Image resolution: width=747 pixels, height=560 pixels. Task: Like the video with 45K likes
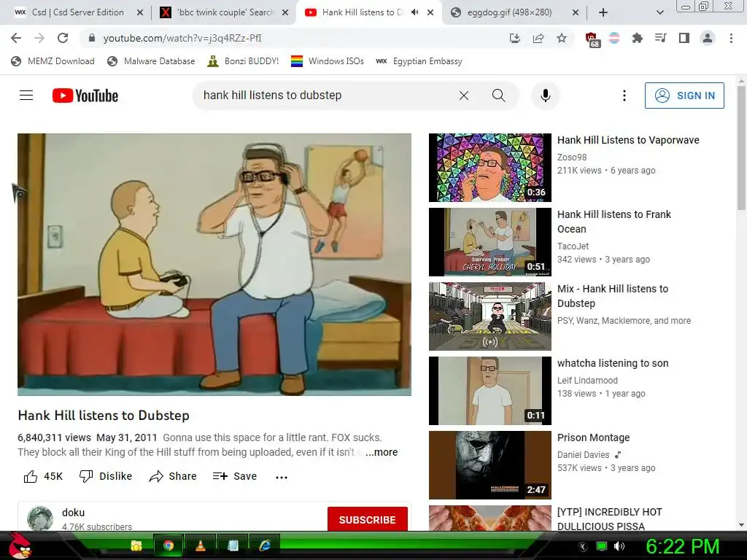point(43,476)
